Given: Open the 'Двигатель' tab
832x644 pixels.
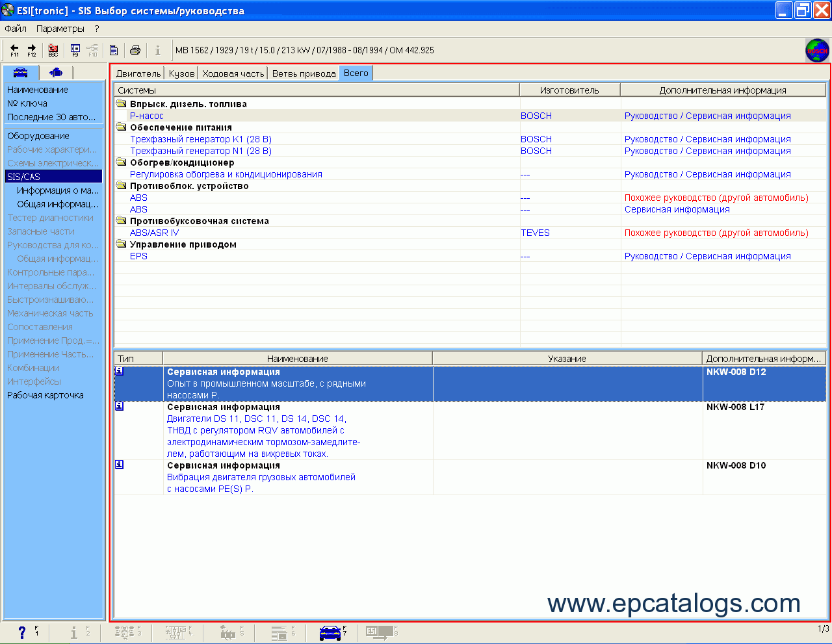Looking at the screenshot, I should 138,73.
